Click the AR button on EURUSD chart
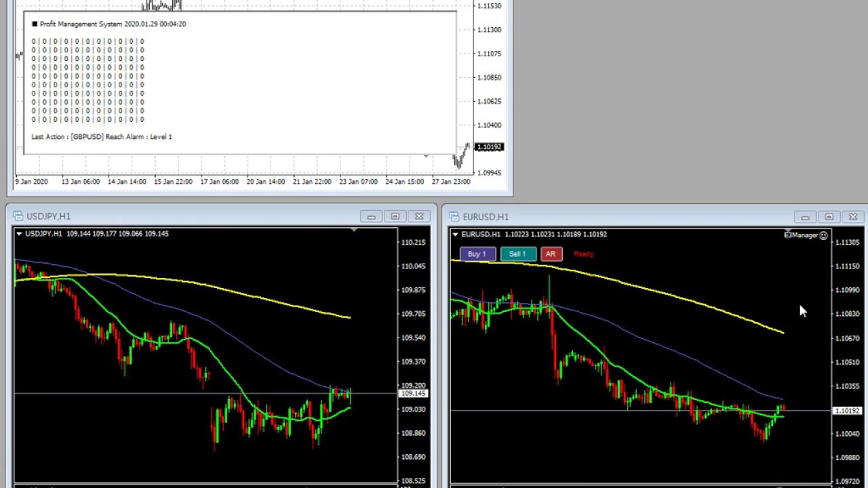 (551, 254)
